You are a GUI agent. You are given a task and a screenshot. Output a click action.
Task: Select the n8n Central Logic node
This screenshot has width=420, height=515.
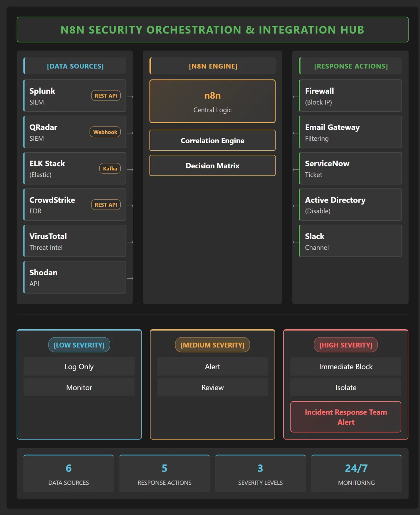[x=213, y=101]
